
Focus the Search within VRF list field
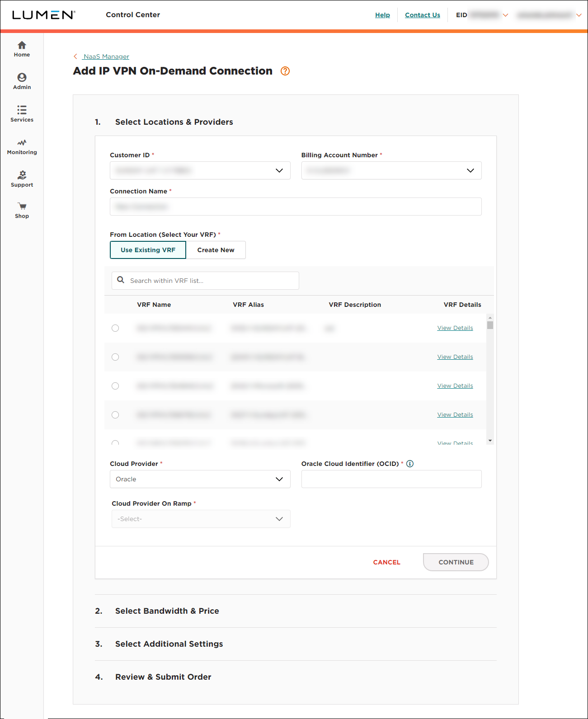point(205,280)
